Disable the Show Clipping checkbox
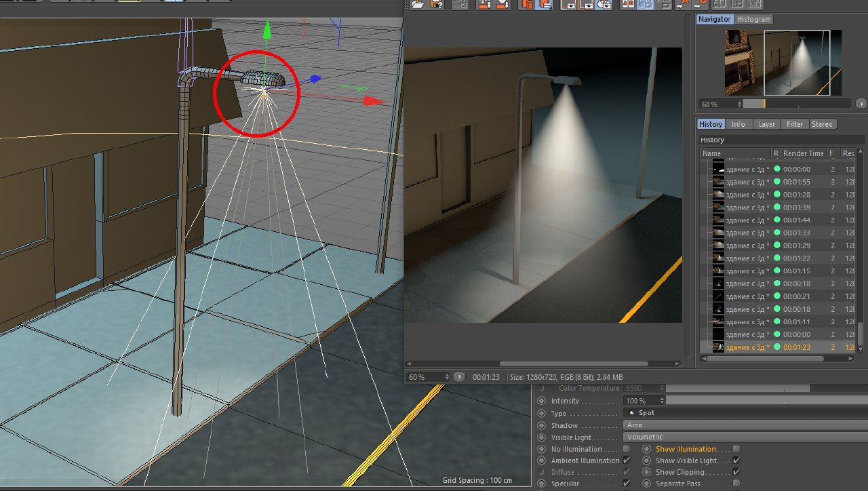The height and width of the screenshot is (491, 868). 736,472
